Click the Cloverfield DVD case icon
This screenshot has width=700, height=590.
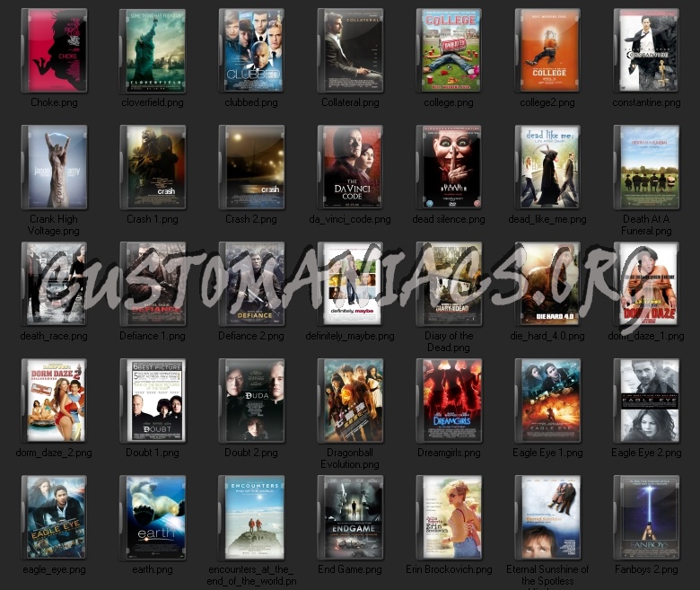153,50
